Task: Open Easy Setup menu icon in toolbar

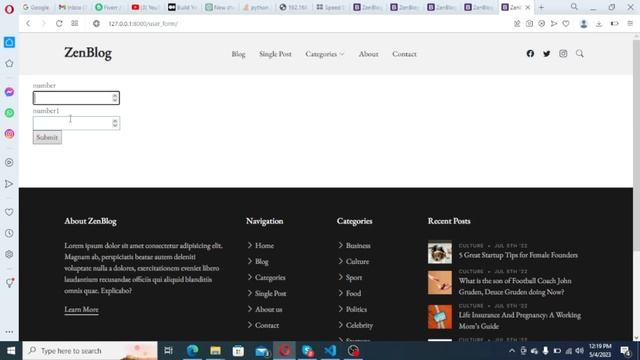Action: click(x=630, y=24)
